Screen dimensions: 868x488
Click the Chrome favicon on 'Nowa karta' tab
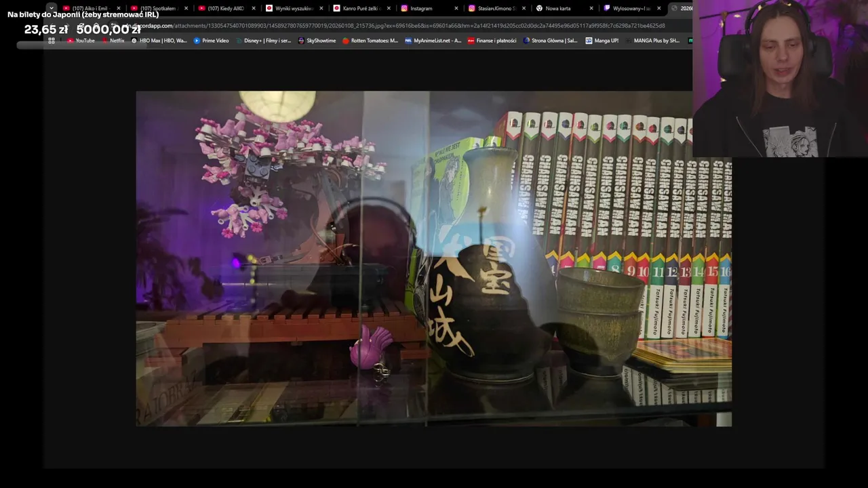[539, 8]
